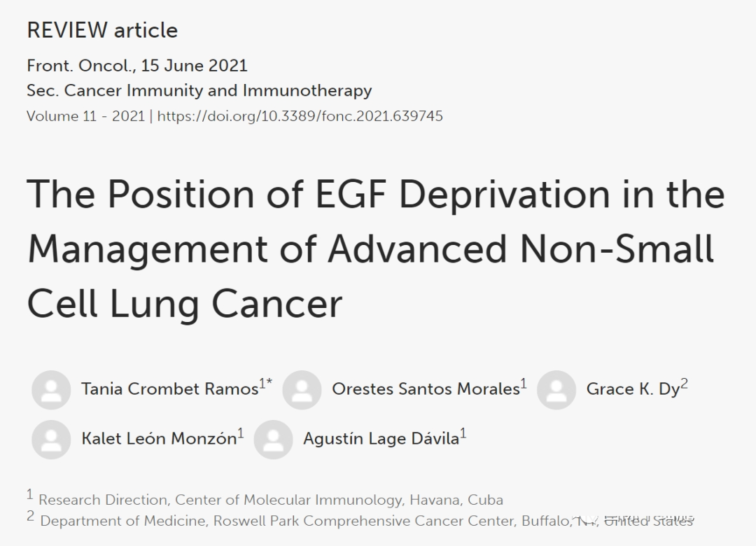
Task: Click the REVIEW article label
Action: point(102,30)
